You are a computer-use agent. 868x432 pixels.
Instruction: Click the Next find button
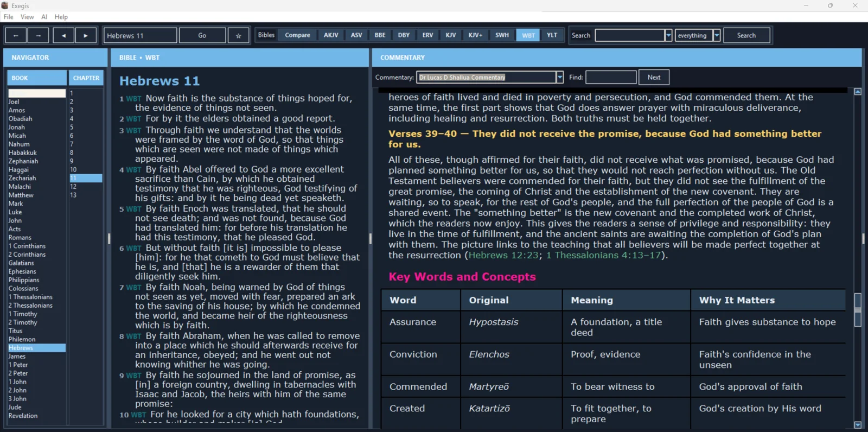click(654, 77)
